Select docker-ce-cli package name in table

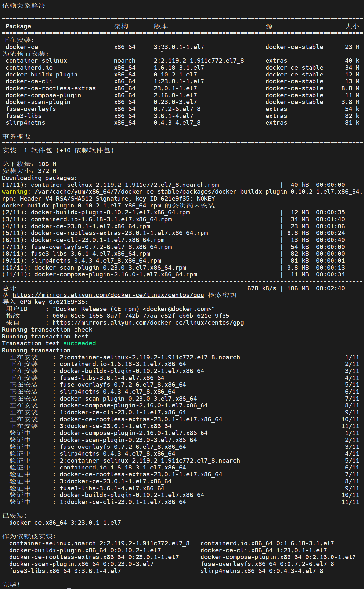click(29, 81)
